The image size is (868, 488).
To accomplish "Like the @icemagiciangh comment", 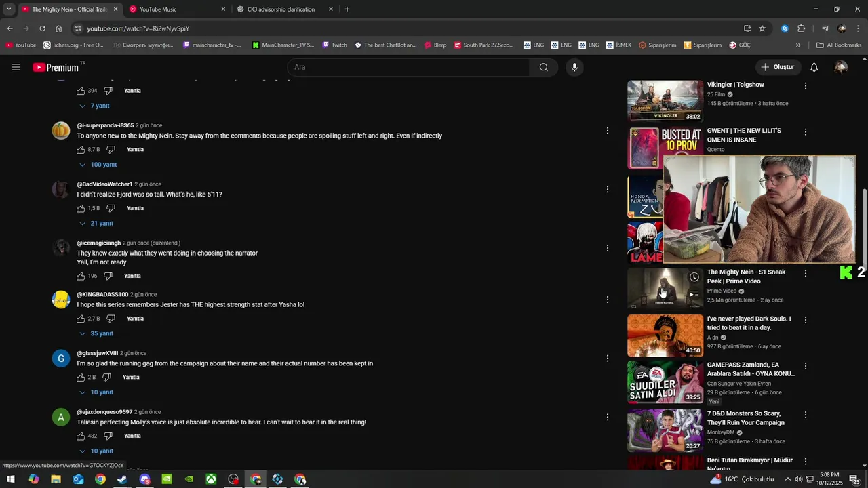I will pos(81,277).
